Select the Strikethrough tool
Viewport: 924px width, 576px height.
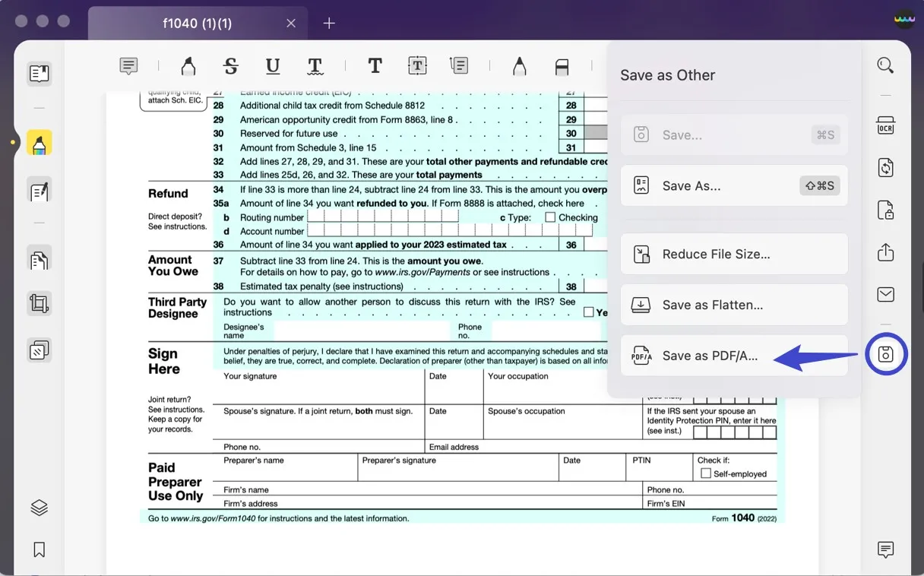(231, 66)
